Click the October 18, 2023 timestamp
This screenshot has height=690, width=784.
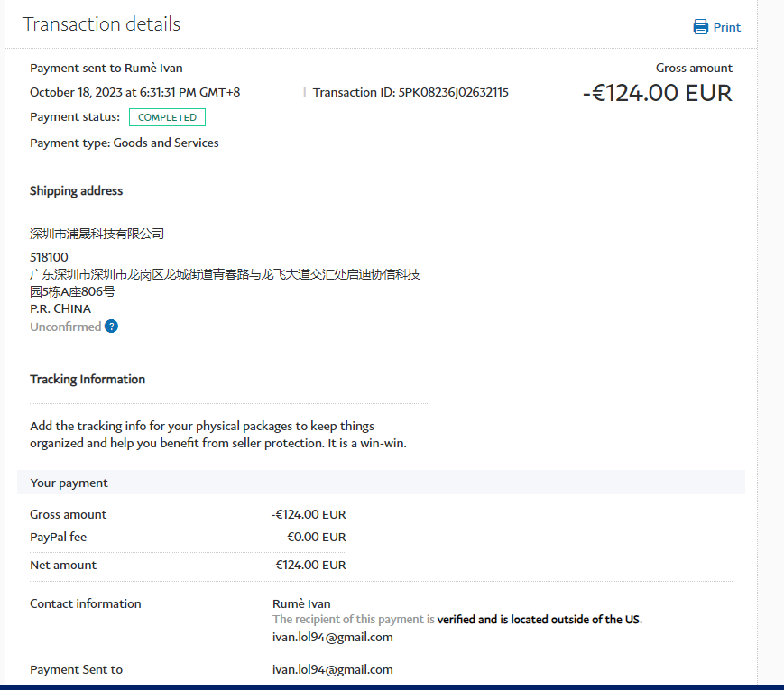click(134, 92)
